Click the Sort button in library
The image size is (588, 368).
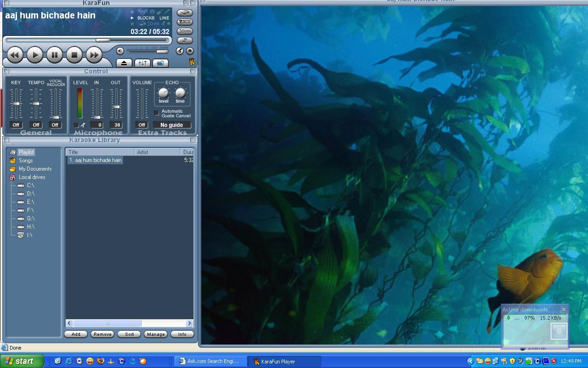pos(129,334)
